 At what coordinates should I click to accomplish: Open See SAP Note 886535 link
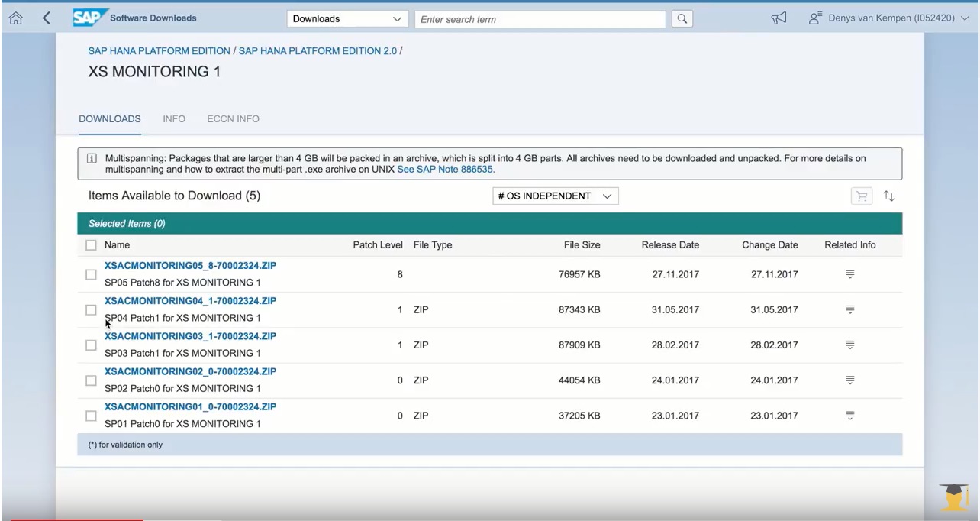pos(446,169)
